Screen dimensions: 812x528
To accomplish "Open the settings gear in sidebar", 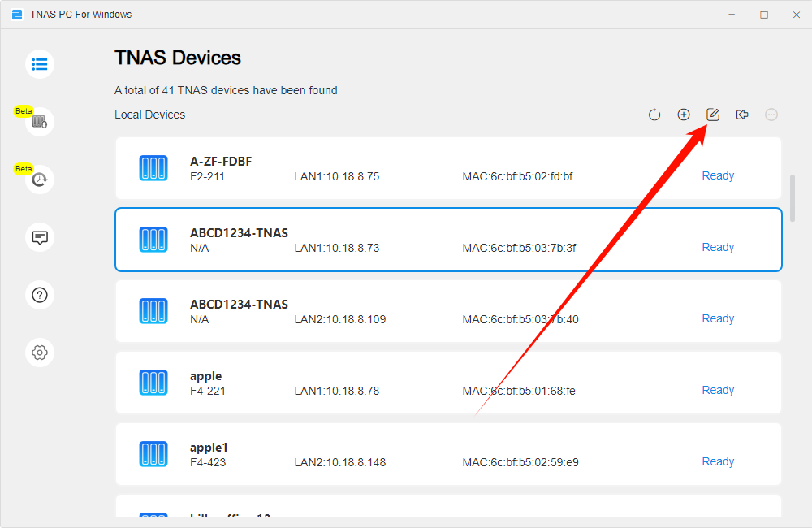I will (x=40, y=353).
